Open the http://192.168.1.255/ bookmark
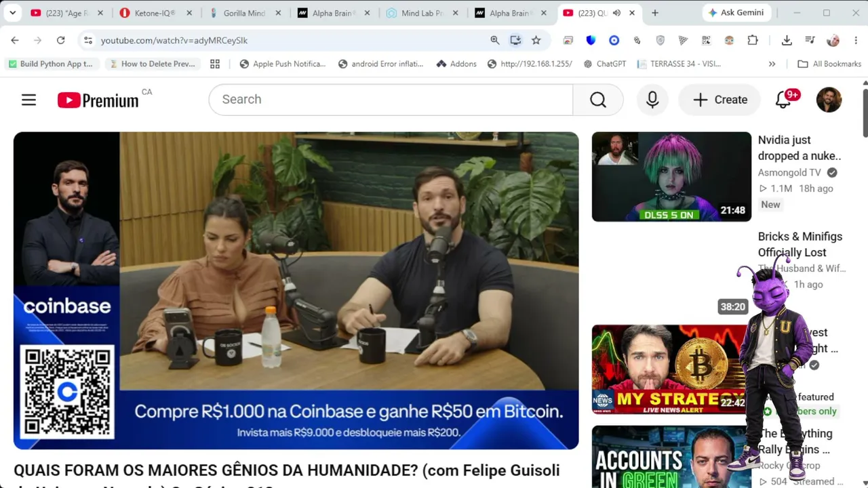The height and width of the screenshot is (488, 868). pyautogui.click(x=530, y=64)
